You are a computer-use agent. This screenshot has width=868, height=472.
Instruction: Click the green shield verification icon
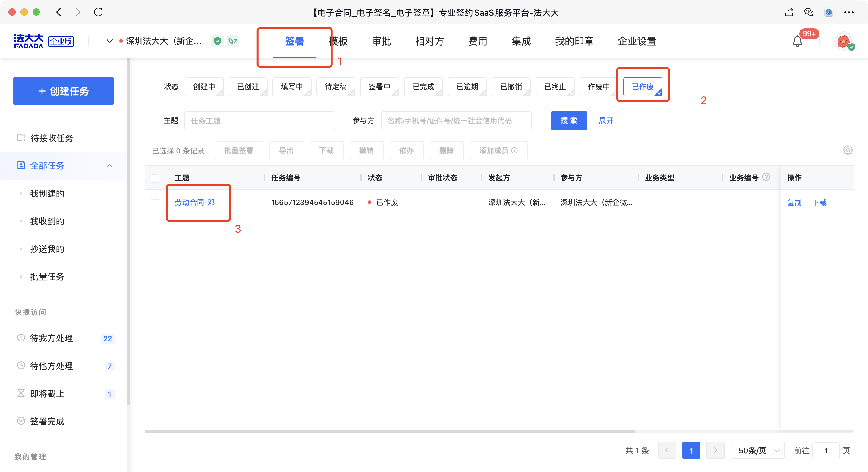tap(218, 41)
